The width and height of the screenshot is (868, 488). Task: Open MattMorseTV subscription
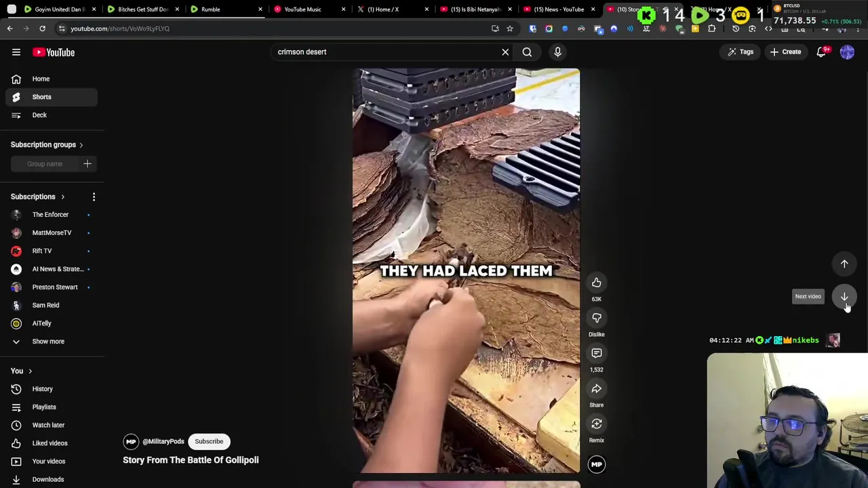tap(52, 233)
